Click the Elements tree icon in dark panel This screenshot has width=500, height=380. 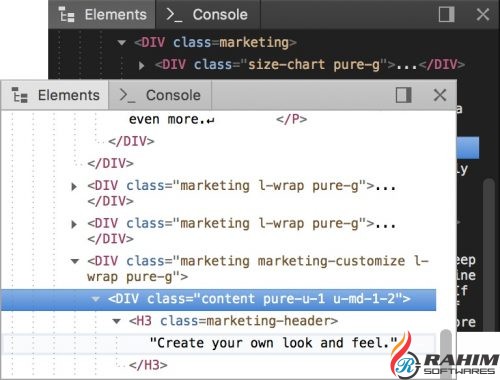[67, 15]
